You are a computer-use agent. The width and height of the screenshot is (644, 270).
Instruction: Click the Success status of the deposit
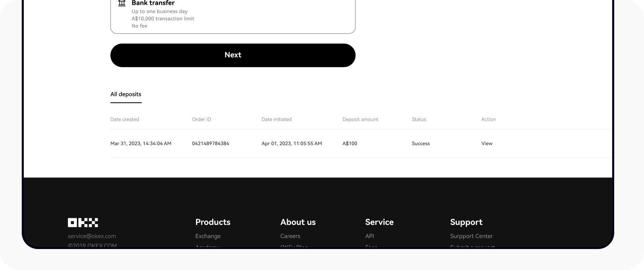pyautogui.click(x=421, y=143)
